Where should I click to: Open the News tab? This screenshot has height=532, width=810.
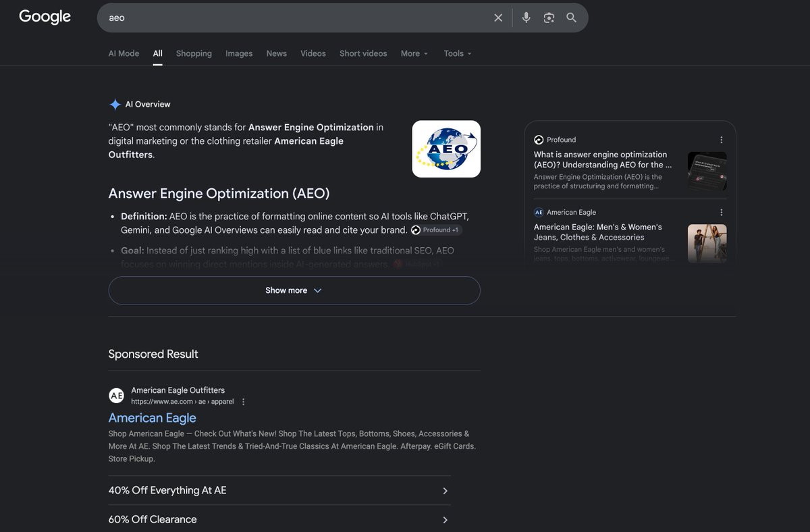coord(276,53)
